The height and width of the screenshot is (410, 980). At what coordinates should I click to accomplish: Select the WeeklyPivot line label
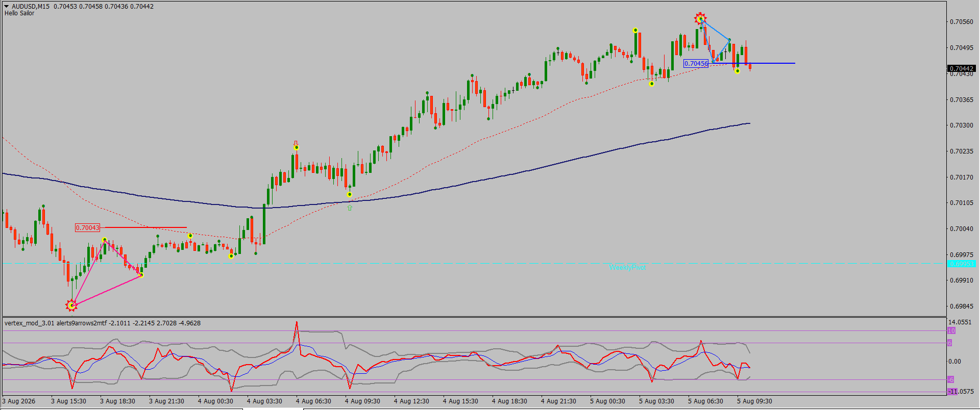point(627,267)
